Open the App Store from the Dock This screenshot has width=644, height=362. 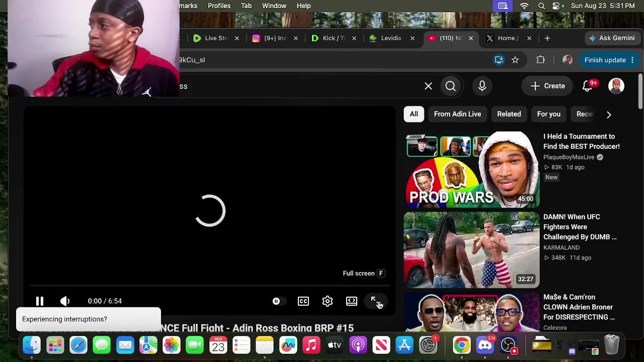(x=405, y=345)
